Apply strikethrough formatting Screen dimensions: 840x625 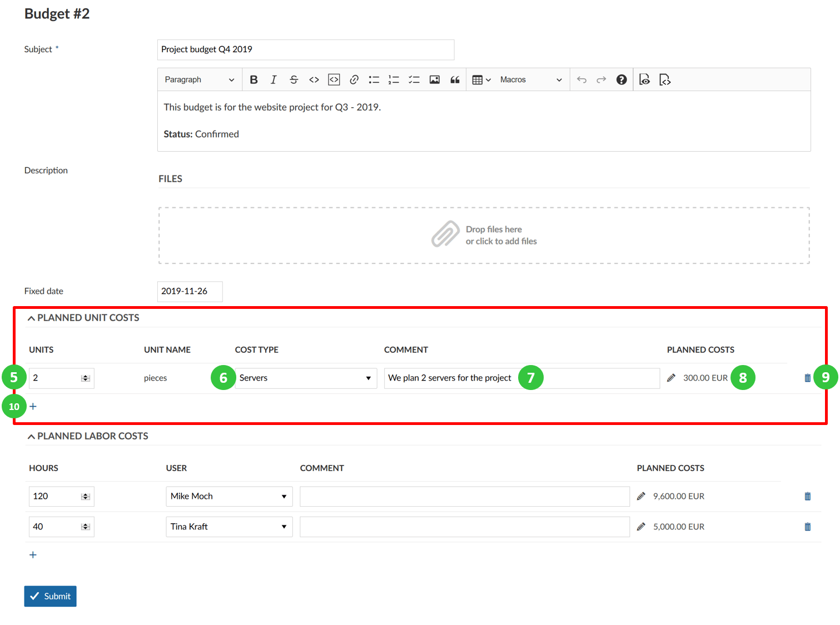tap(294, 80)
